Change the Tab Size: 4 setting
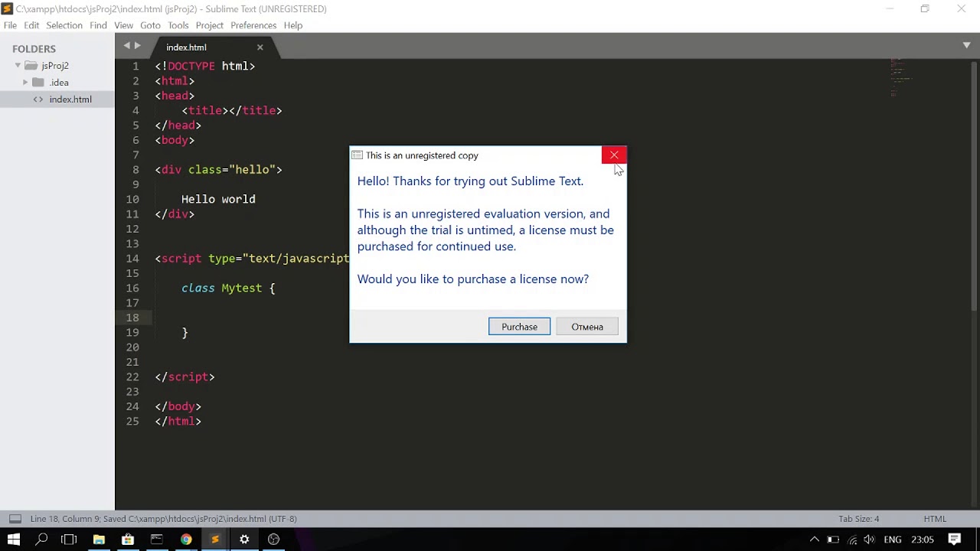 pyautogui.click(x=858, y=519)
